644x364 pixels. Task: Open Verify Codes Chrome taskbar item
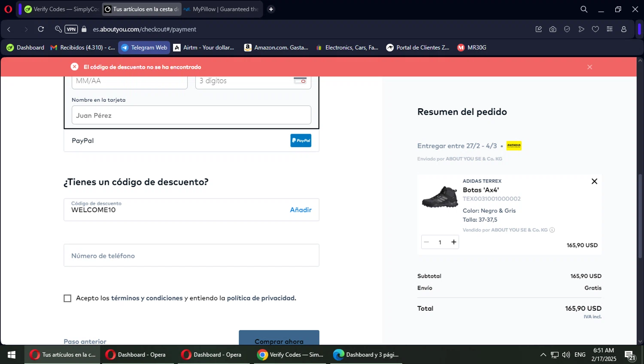tap(291, 355)
